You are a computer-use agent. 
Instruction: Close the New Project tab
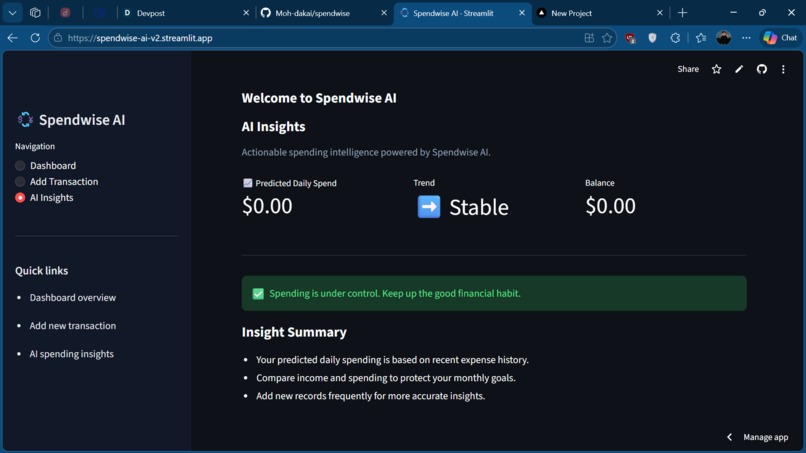pos(660,13)
